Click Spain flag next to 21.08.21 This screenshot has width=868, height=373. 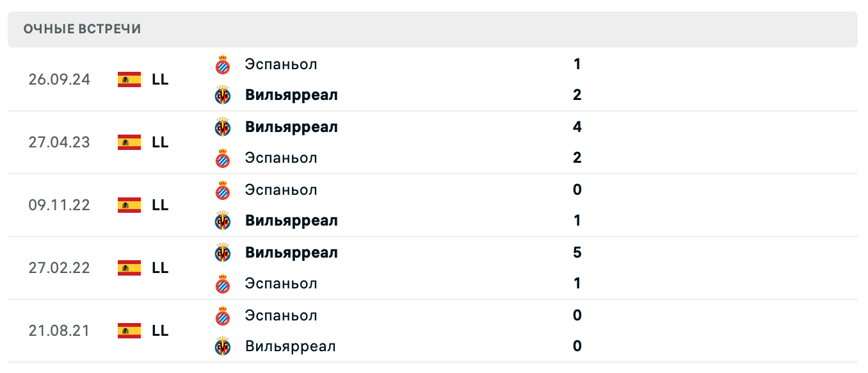click(x=129, y=331)
